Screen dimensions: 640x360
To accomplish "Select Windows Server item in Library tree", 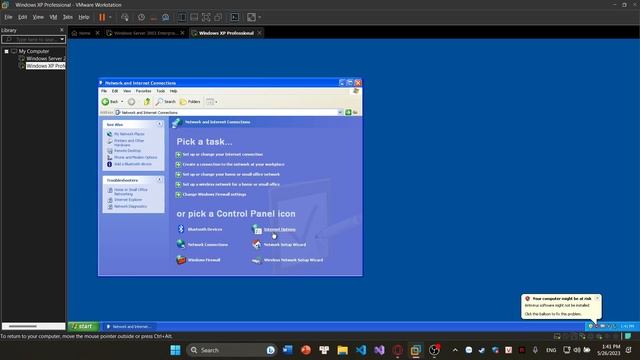I will pyautogui.click(x=46, y=58).
